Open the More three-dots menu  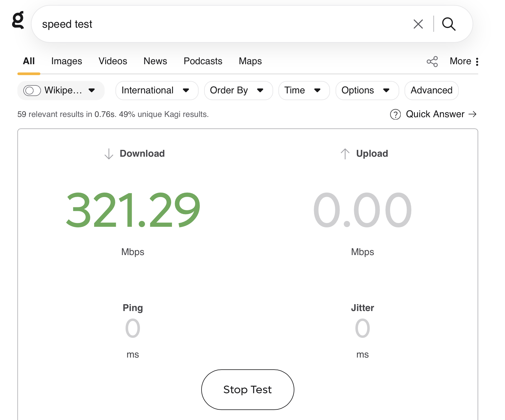(476, 62)
